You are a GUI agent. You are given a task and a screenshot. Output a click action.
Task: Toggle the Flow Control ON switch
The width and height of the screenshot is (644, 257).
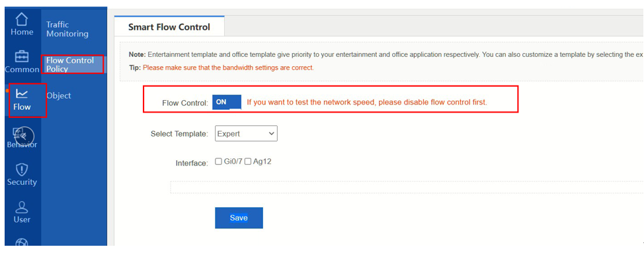pos(227,103)
